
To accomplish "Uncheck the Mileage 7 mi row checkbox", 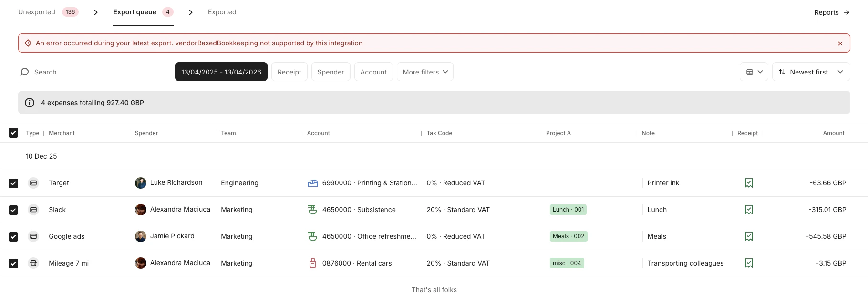I will (13, 263).
